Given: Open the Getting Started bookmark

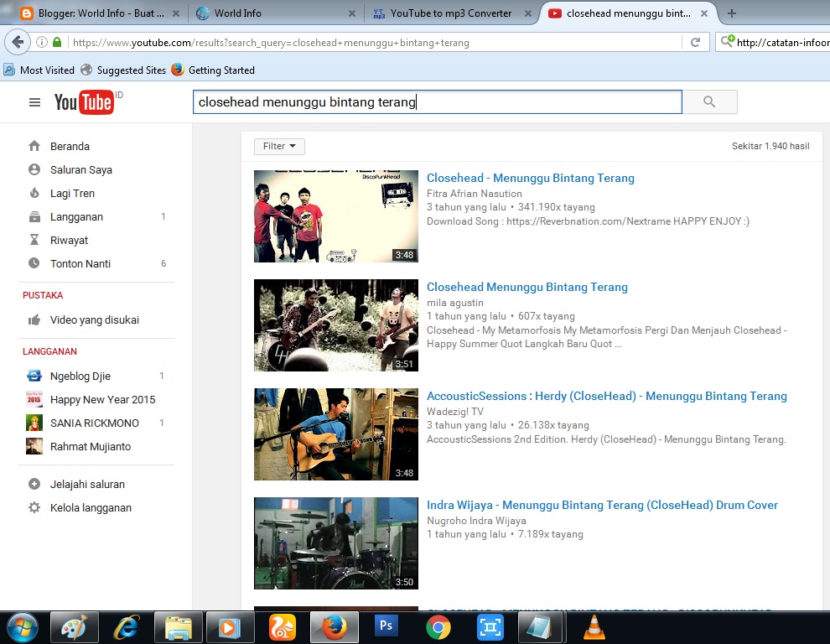Looking at the screenshot, I should pyautogui.click(x=213, y=70).
